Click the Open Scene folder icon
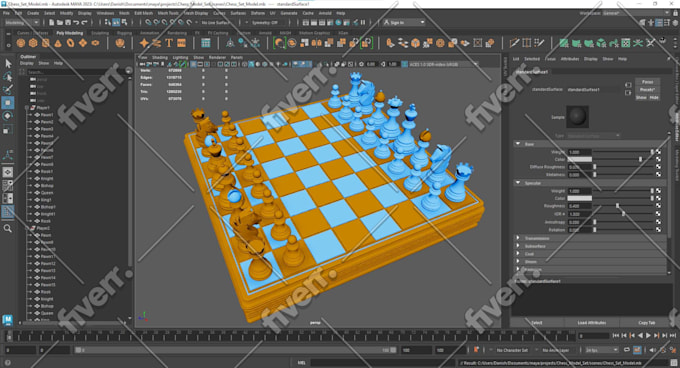The image size is (680, 368). [60, 22]
